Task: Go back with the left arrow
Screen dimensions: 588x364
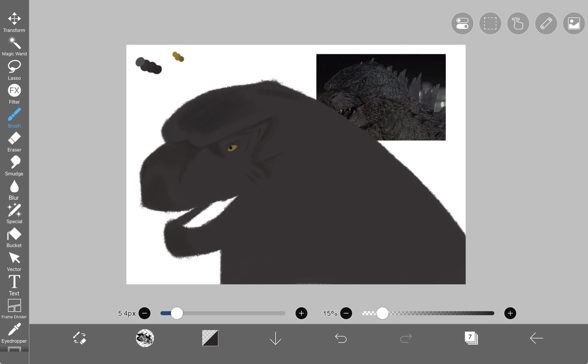Action: tap(537, 338)
